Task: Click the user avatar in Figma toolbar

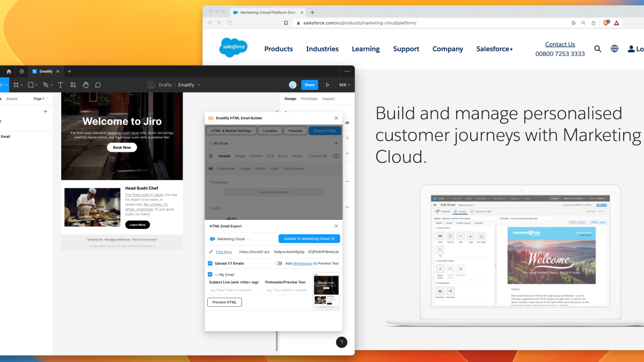Action: pyautogui.click(x=292, y=85)
